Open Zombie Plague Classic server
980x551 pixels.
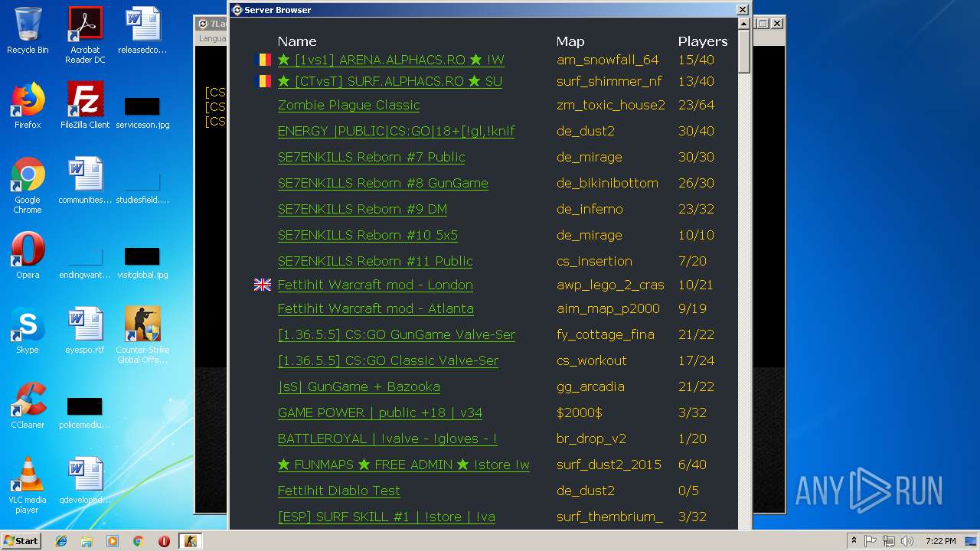349,105
